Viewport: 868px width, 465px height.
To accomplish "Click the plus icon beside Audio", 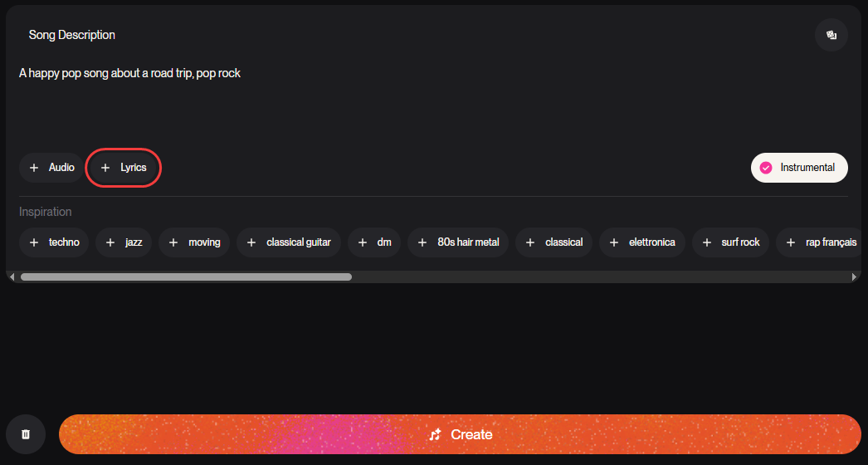I will tap(34, 168).
